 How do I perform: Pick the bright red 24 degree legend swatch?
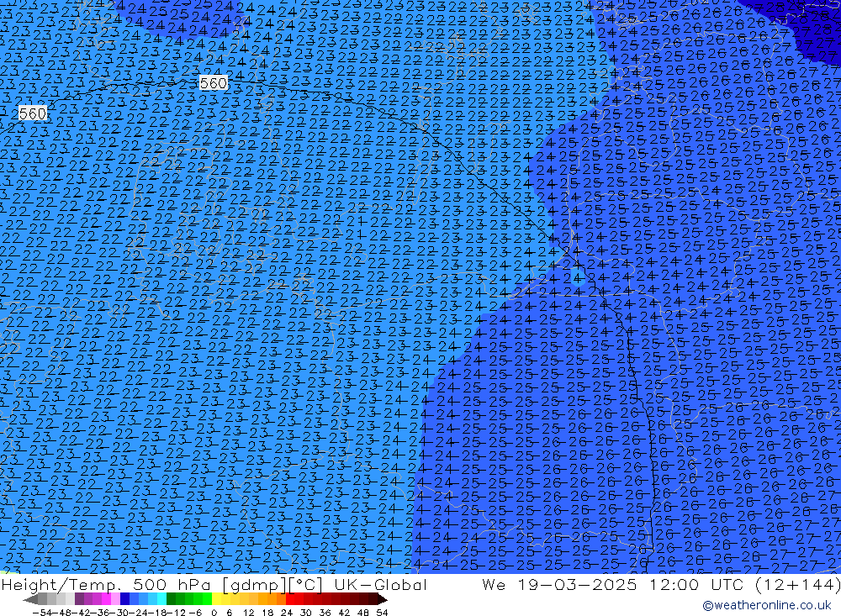coord(290,599)
